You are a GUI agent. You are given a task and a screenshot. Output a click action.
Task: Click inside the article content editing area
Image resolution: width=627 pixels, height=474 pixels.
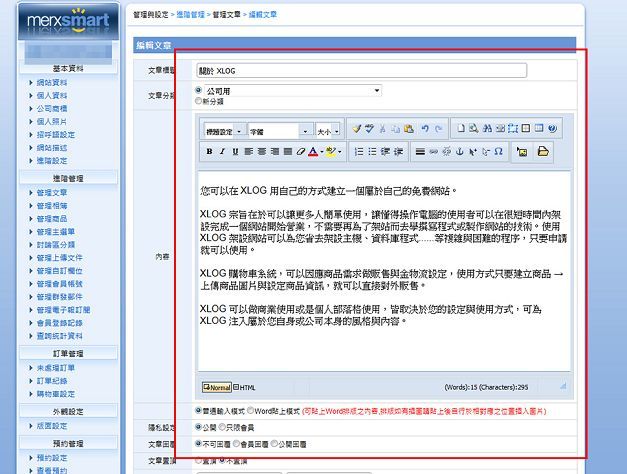click(384, 271)
